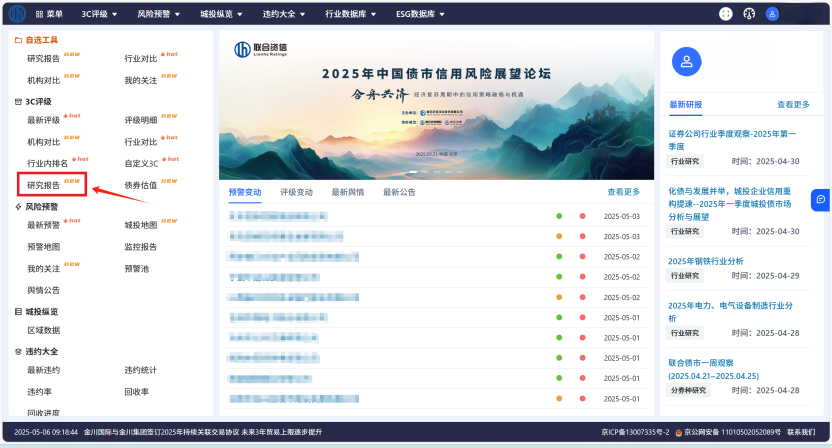This screenshot has height=448, width=832.
Task: Click the 风险预警 section icon
Action: tap(18, 206)
